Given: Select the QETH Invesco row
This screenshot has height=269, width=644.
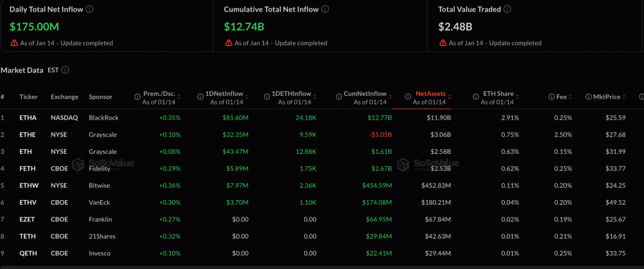Looking at the screenshot, I should (x=28, y=253).
